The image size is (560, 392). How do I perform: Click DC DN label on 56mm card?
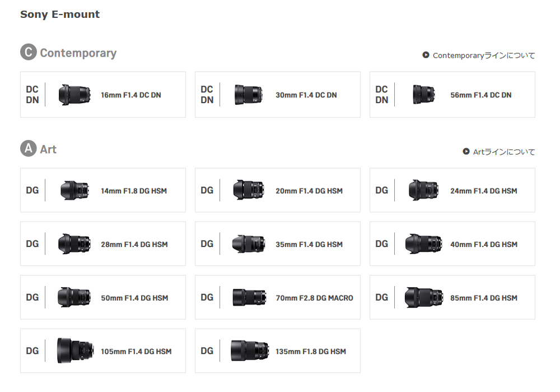(x=381, y=95)
